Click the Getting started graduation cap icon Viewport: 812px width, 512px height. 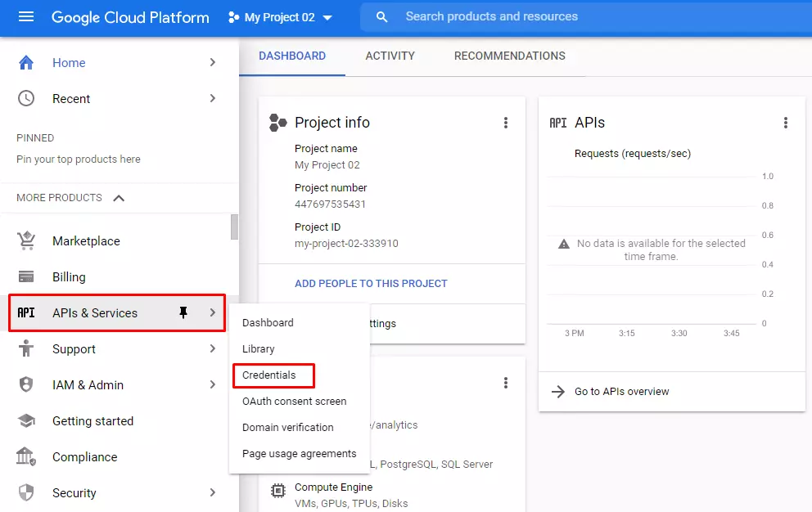(26, 421)
